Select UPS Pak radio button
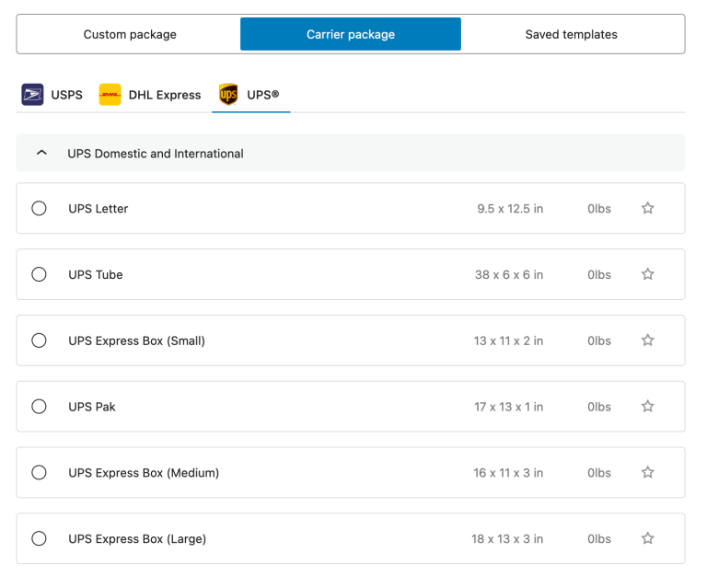Image resolution: width=707 pixels, height=588 pixels. click(39, 407)
